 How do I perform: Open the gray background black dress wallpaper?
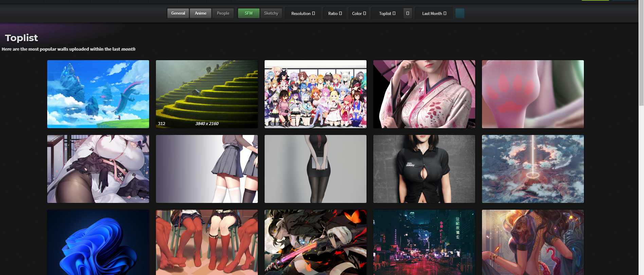(x=316, y=169)
